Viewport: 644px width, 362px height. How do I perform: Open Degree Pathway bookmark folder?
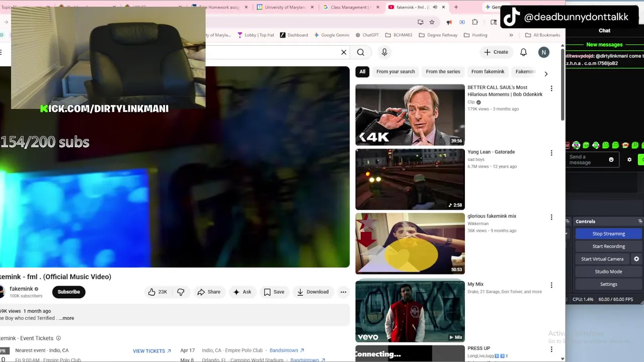(438, 35)
